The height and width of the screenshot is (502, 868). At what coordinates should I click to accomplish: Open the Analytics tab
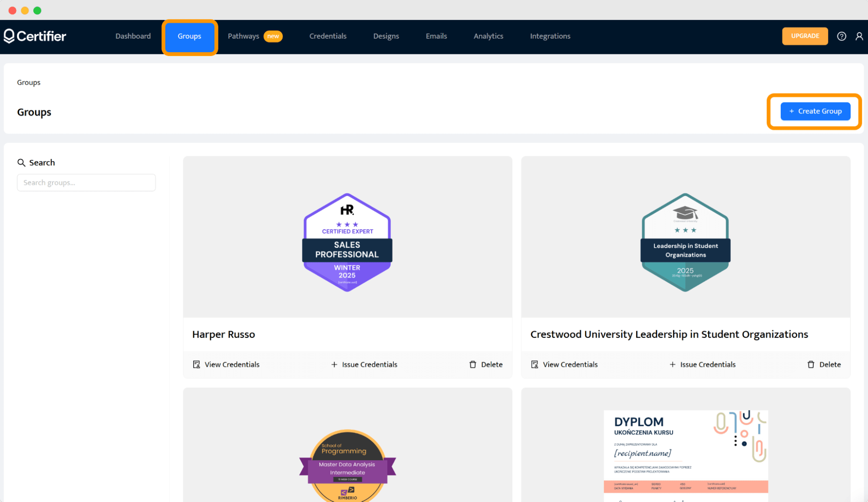click(x=488, y=36)
